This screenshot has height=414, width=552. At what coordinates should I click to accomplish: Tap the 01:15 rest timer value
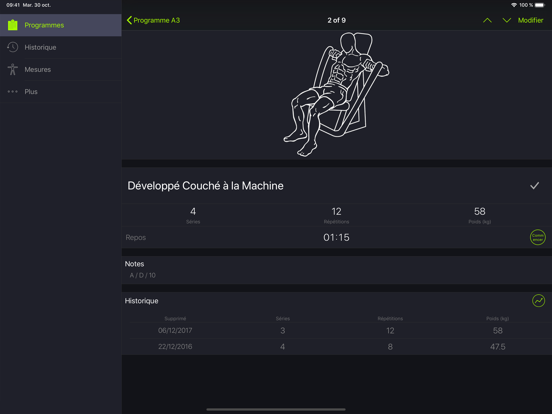coord(336,238)
